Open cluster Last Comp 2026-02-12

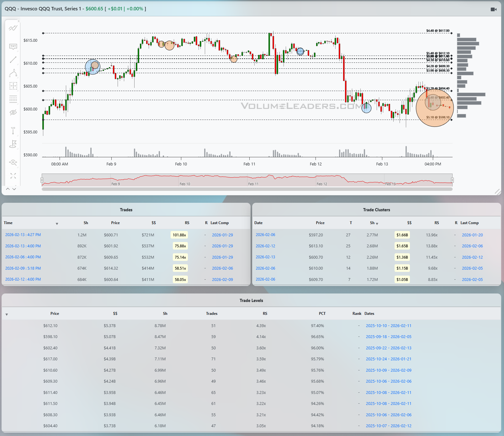pos(472,257)
